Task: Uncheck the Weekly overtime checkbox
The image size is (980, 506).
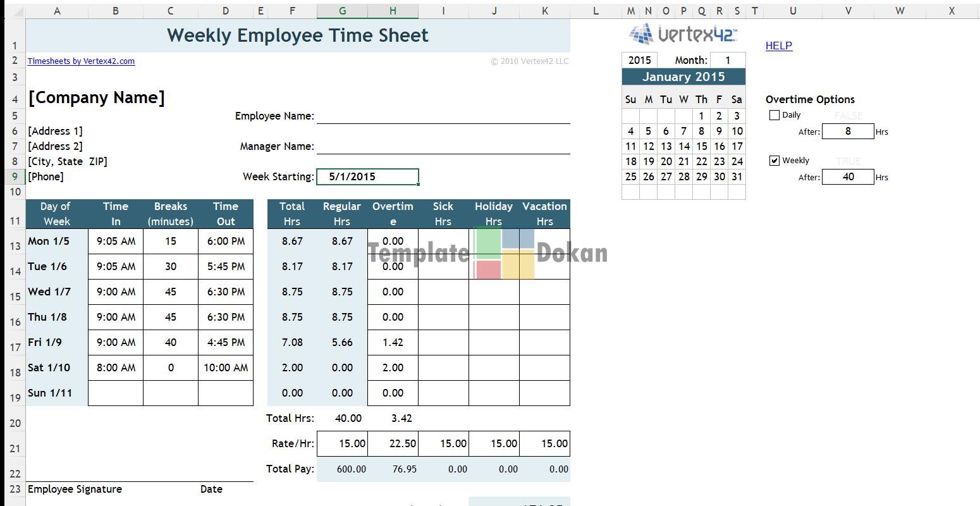Action: 775,161
